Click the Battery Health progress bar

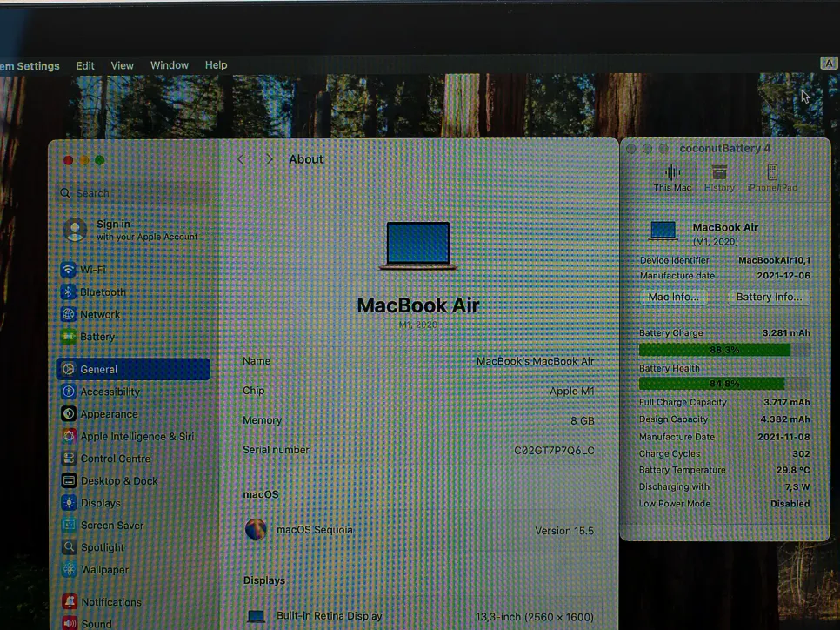(724, 384)
